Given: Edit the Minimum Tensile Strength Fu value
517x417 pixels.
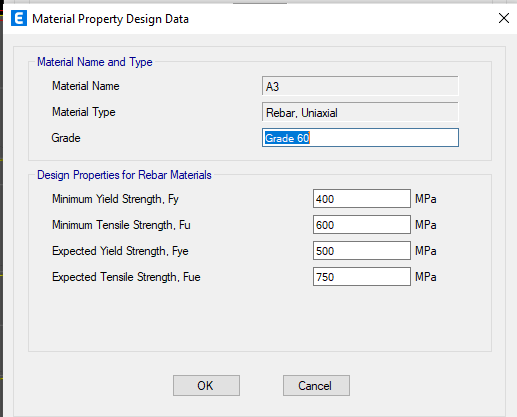Looking at the screenshot, I should 362,225.
